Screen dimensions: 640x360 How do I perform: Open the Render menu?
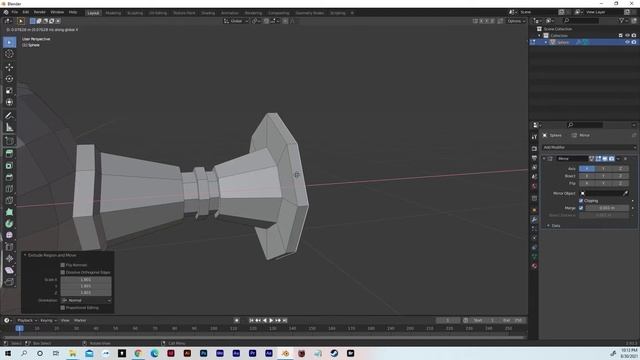pos(40,12)
